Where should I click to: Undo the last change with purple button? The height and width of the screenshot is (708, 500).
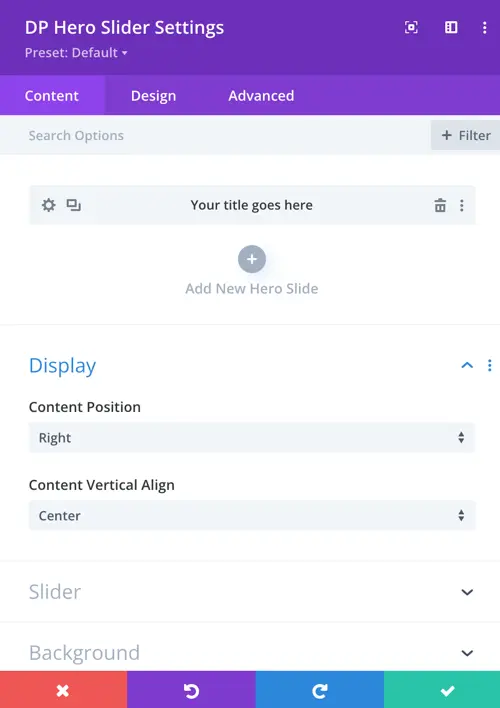click(x=191, y=689)
